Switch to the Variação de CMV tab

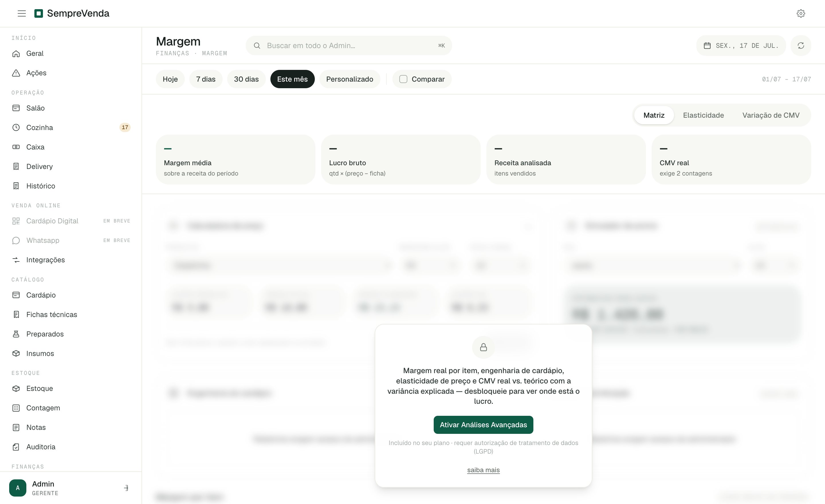(x=771, y=115)
